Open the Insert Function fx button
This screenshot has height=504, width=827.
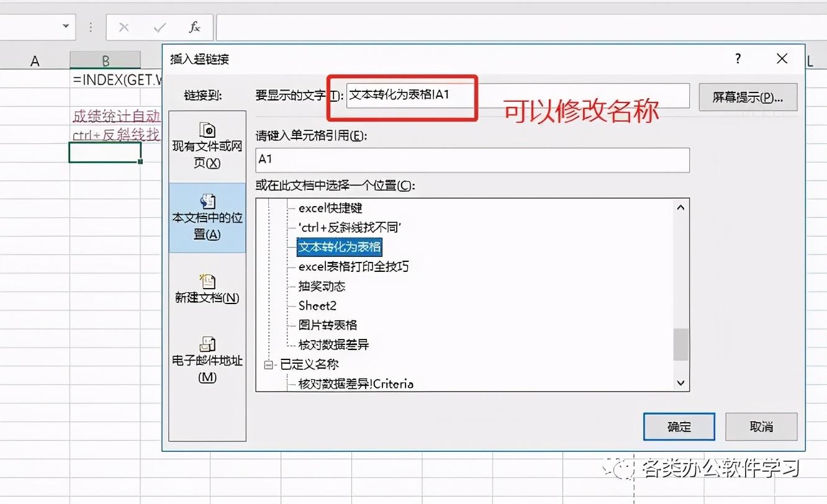(194, 27)
